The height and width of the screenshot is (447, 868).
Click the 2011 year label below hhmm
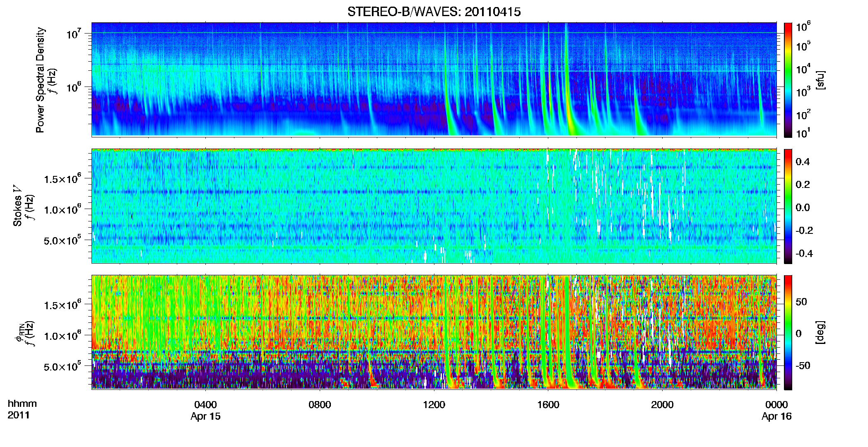[19, 415]
